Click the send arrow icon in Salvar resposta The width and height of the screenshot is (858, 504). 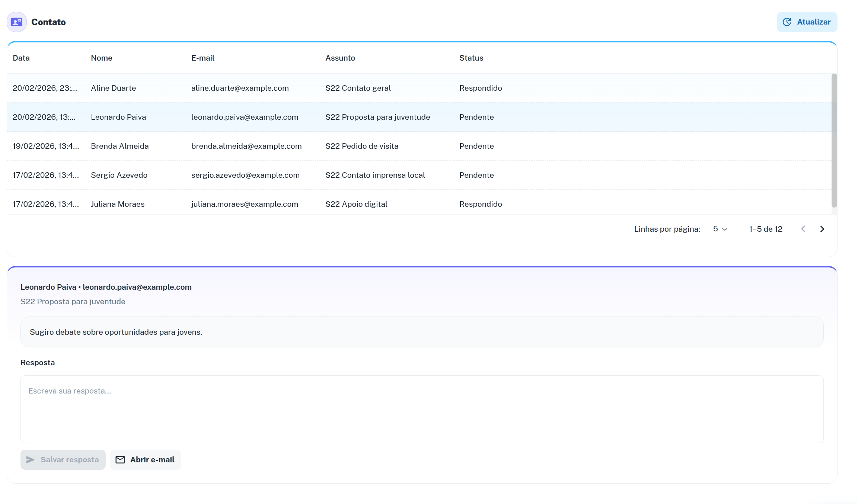(x=31, y=460)
